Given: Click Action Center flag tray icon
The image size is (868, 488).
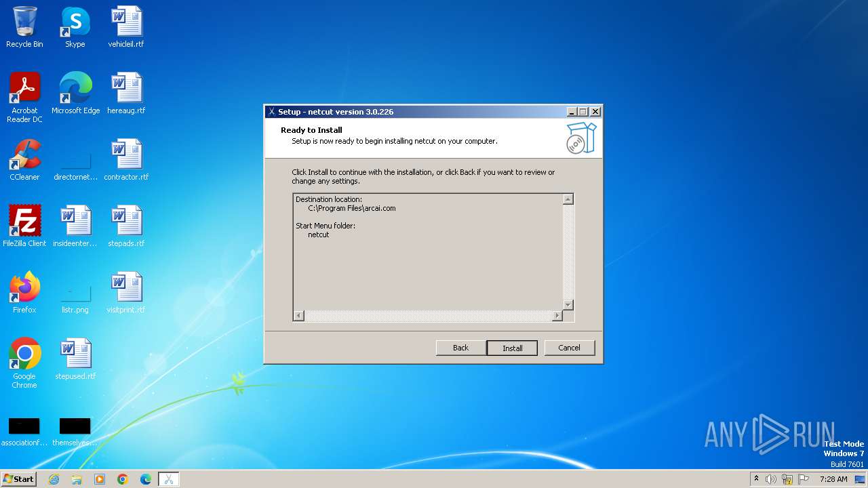Looking at the screenshot, I should pos(804,479).
